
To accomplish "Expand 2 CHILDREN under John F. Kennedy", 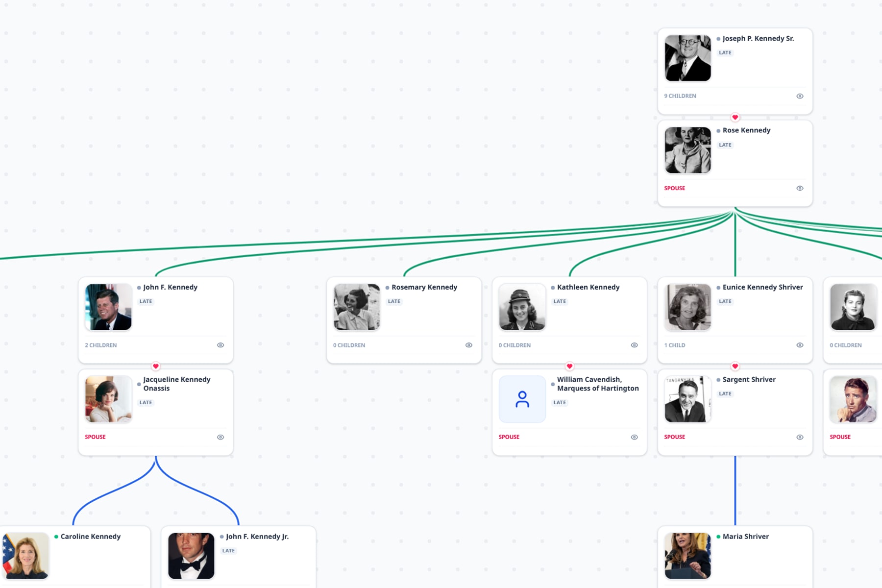I will [x=101, y=345].
